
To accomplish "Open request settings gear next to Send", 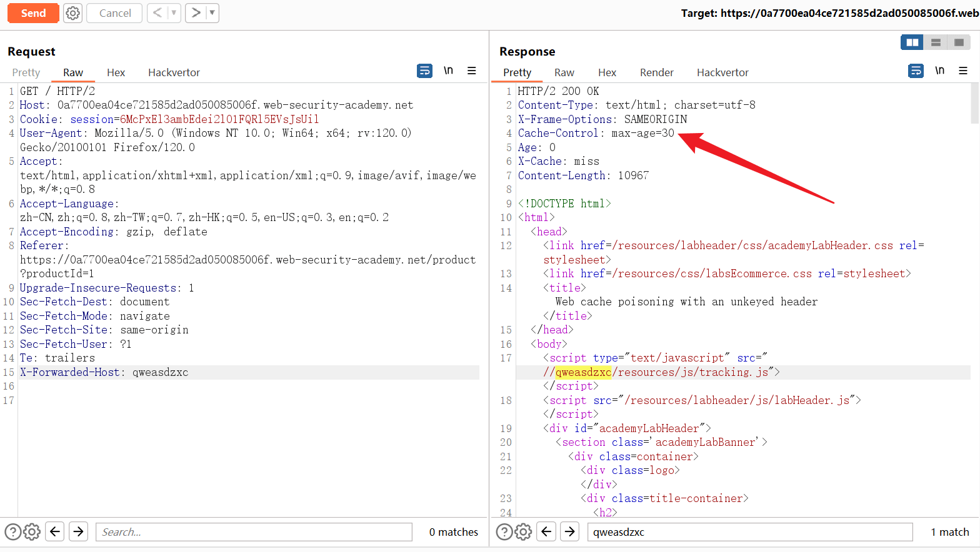I will 73,13.
